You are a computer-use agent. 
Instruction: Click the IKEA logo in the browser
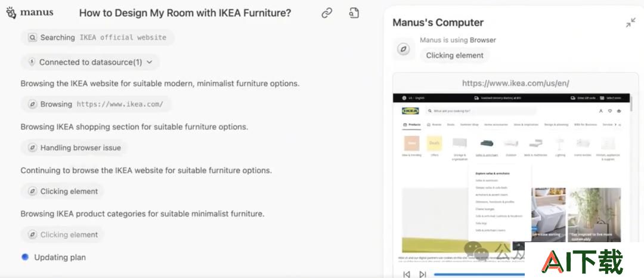click(x=410, y=111)
